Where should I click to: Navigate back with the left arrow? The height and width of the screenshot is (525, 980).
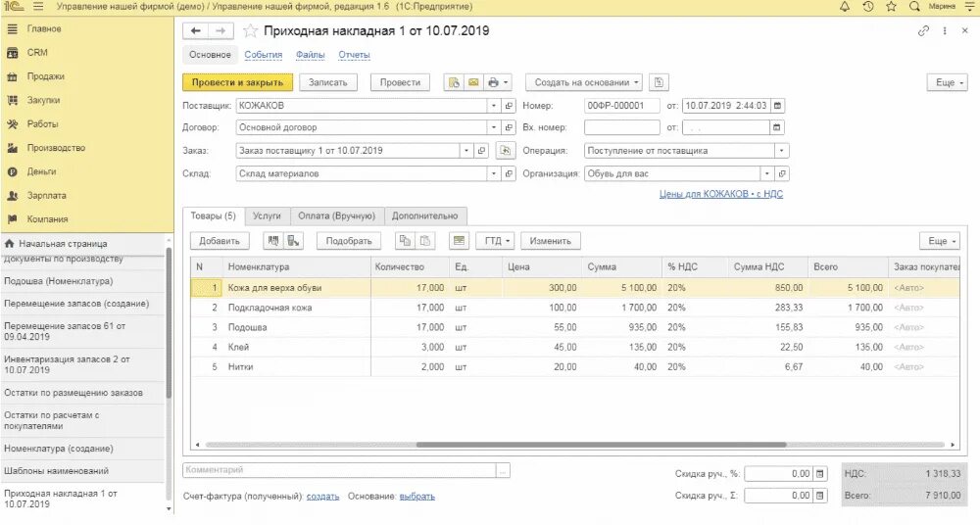click(x=196, y=30)
